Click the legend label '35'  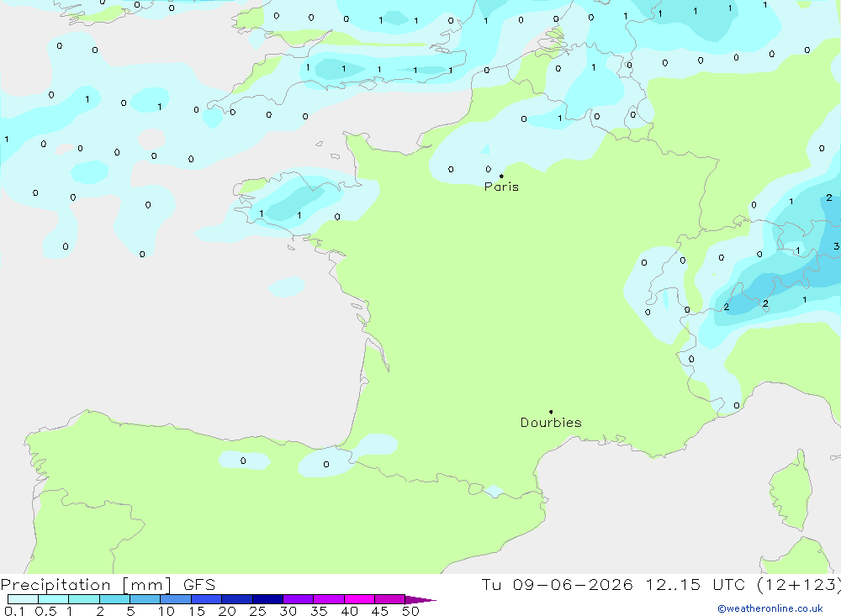[x=319, y=611]
